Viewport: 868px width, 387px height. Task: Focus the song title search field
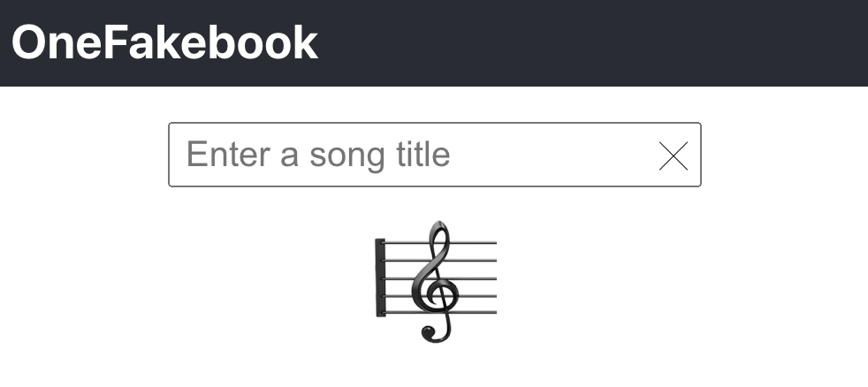coord(435,155)
